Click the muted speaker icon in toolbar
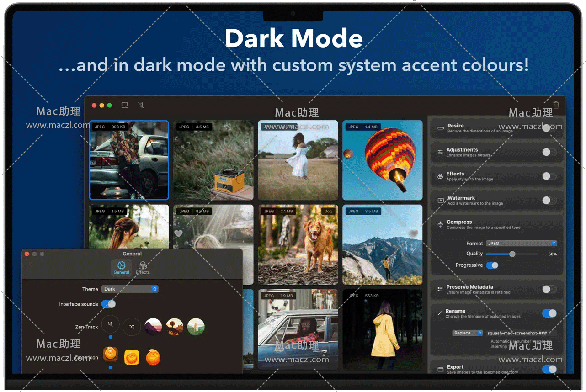586x392 pixels. pos(141,105)
